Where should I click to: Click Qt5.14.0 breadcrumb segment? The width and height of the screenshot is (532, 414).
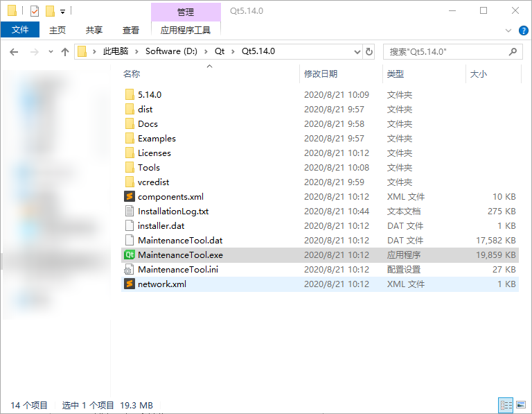(x=258, y=51)
